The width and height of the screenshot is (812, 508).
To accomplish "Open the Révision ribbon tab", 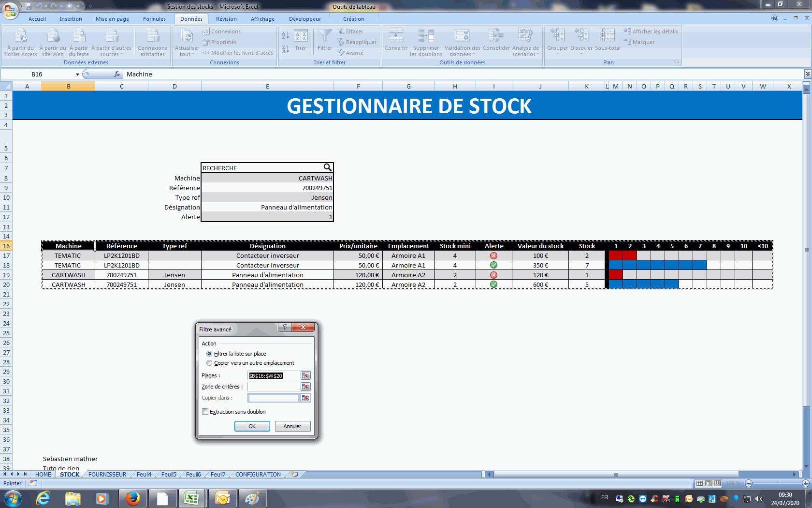I will [226, 19].
